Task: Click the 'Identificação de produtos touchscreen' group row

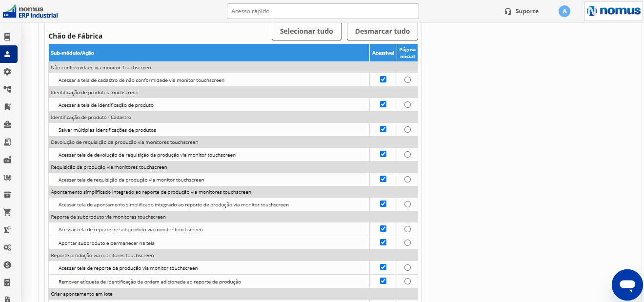Action: tap(233, 92)
